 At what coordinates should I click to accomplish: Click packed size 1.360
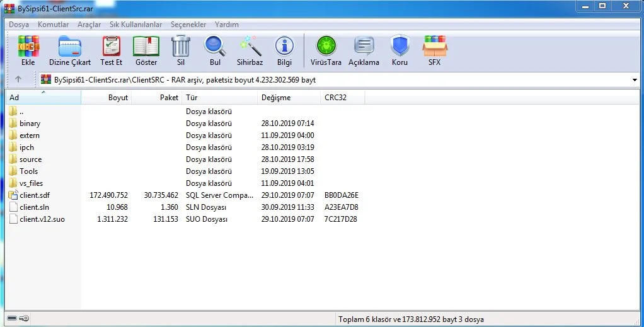coord(170,207)
